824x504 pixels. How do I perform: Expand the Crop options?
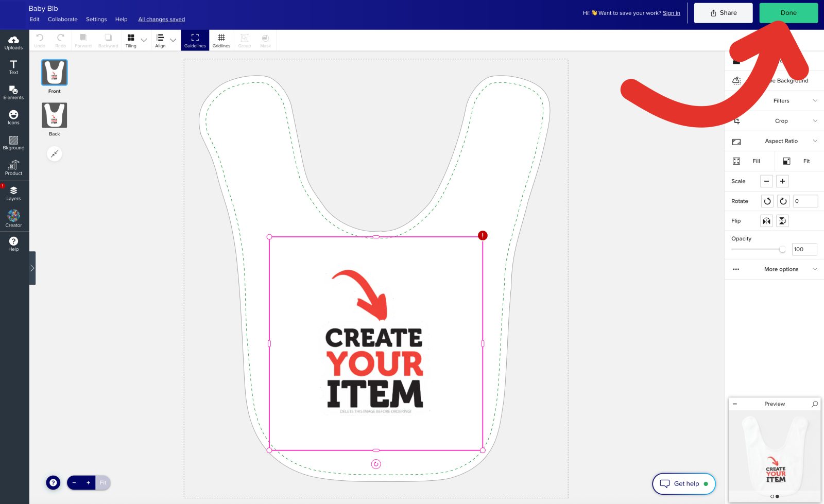tap(781, 121)
